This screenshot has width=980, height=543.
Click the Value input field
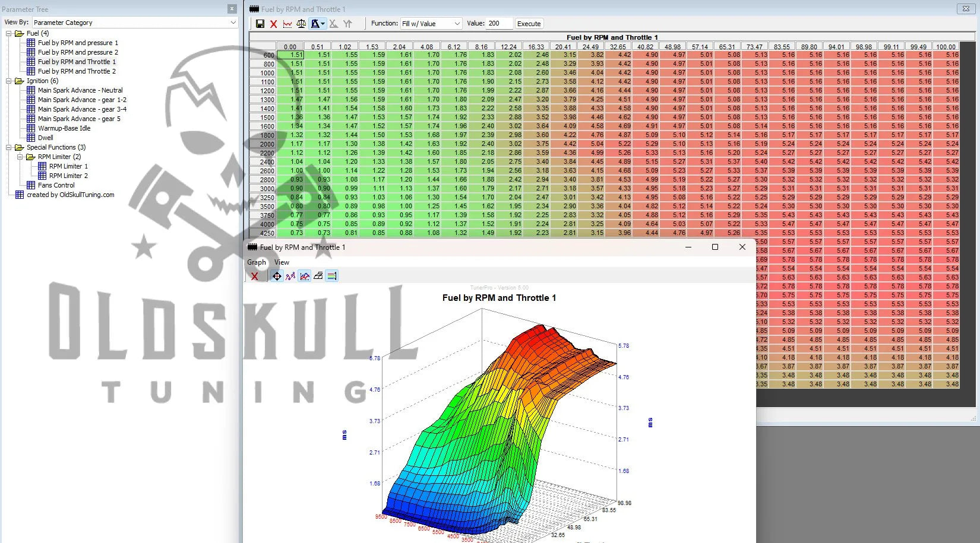[498, 24]
